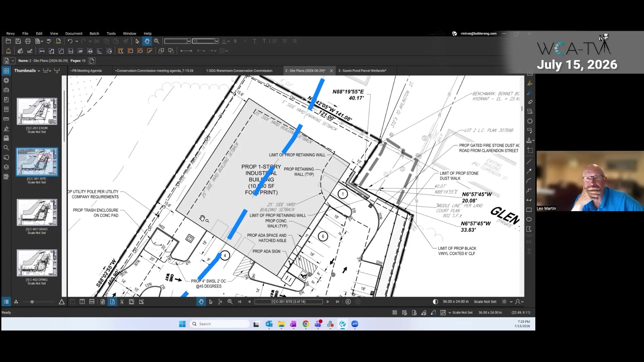Open the Layers panel in sidebar
The width and height of the screenshot is (644, 362).
6,167
